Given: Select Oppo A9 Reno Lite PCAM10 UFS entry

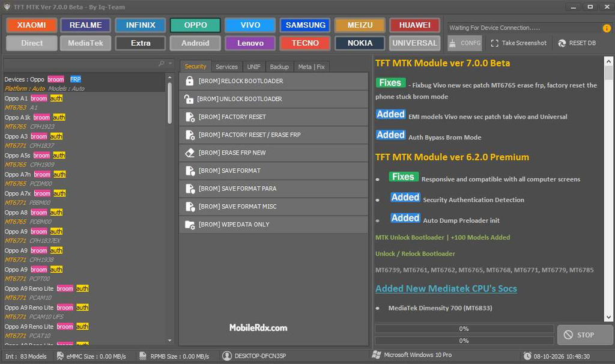Looking at the screenshot, I should pos(84,312).
